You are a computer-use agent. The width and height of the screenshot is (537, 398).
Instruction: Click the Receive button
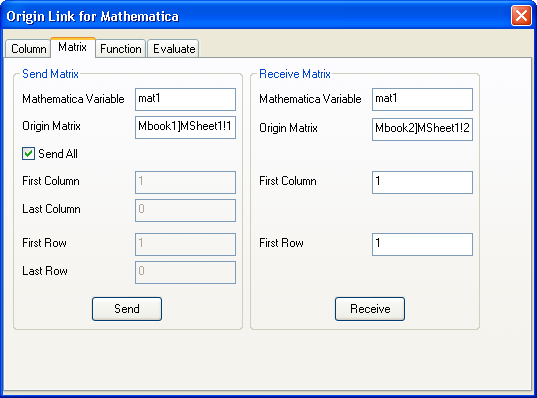(x=370, y=309)
